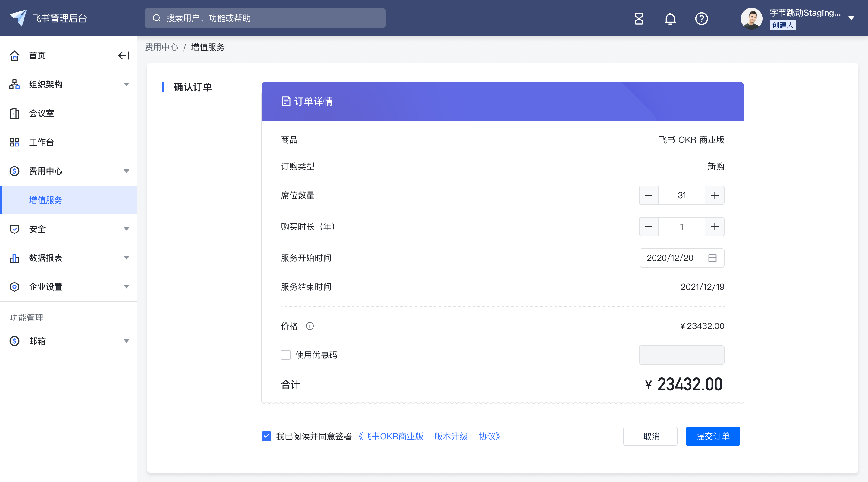868x482 pixels.
Task: Open the 飞书OKR商业版 agreement link
Action: (x=429, y=436)
